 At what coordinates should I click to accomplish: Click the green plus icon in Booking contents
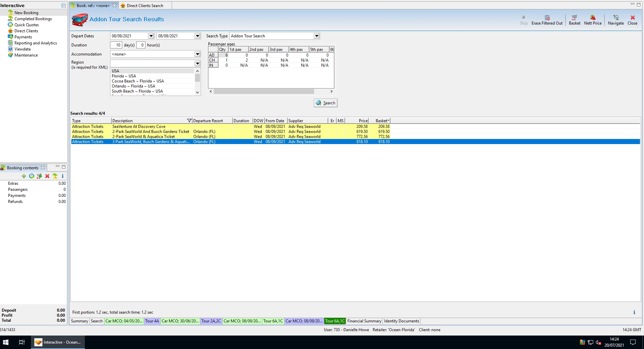point(24,176)
